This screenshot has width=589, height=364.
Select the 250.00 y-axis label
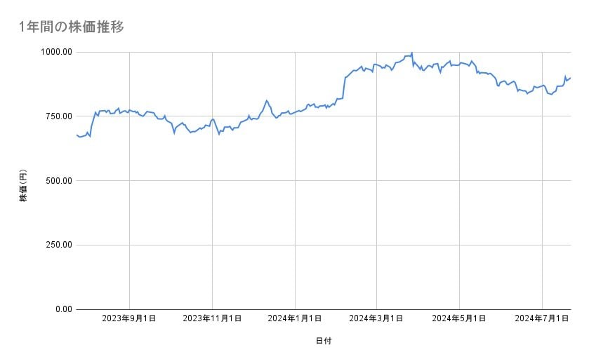[x=56, y=245]
